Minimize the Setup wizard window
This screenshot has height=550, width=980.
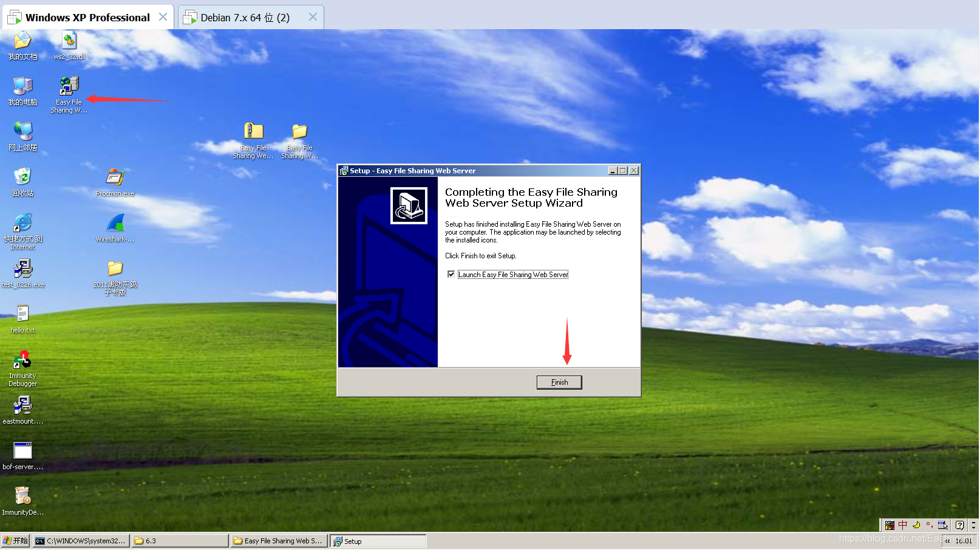click(x=613, y=171)
